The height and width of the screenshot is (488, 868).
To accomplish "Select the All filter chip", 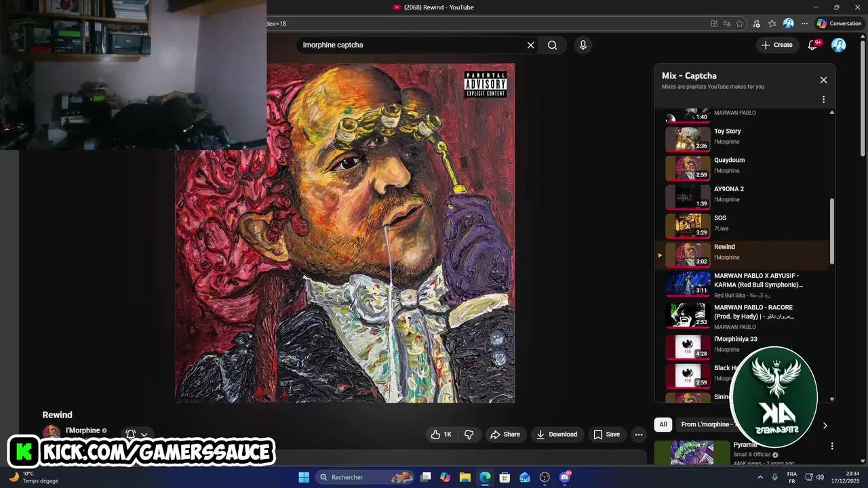I will click(663, 424).
